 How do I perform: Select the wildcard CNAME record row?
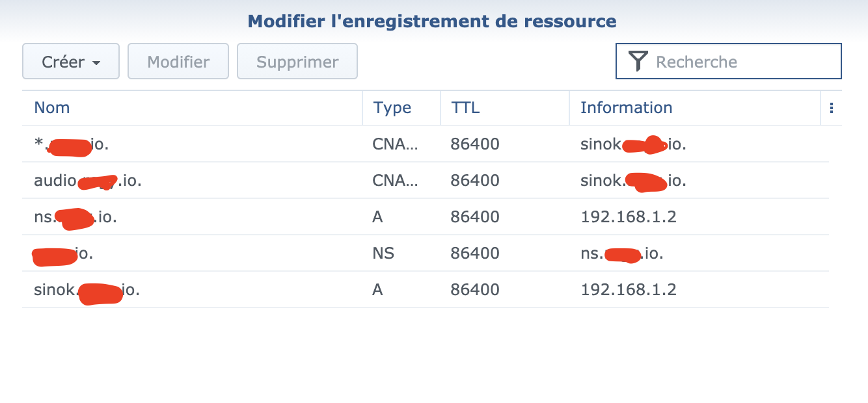coord(195,144)
